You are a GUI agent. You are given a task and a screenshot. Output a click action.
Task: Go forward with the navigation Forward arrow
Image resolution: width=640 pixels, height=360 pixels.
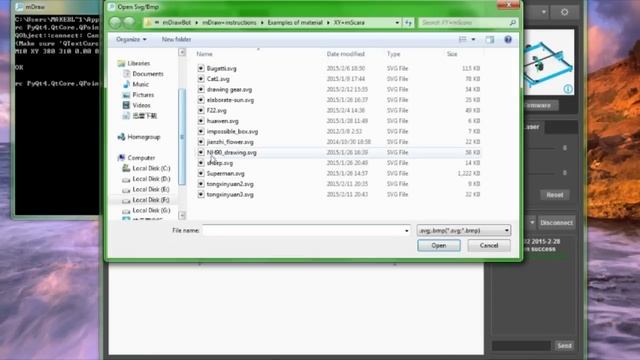click(130, 22)
